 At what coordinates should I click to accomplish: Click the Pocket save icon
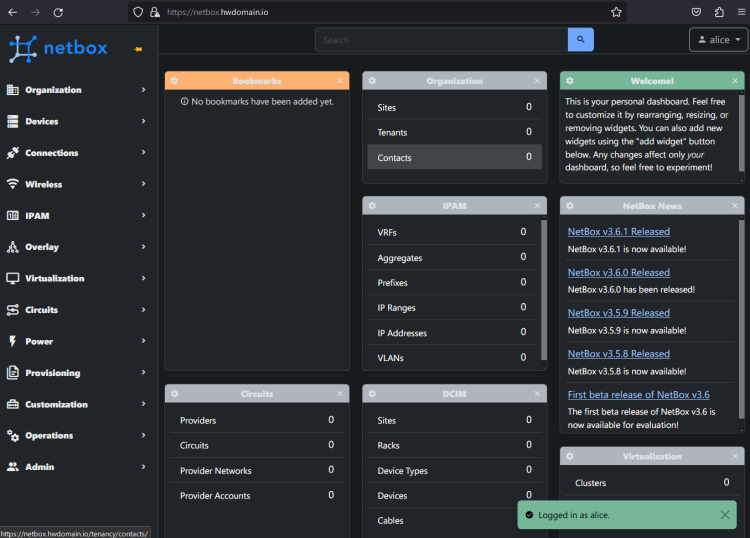click(x=696, y=12)
